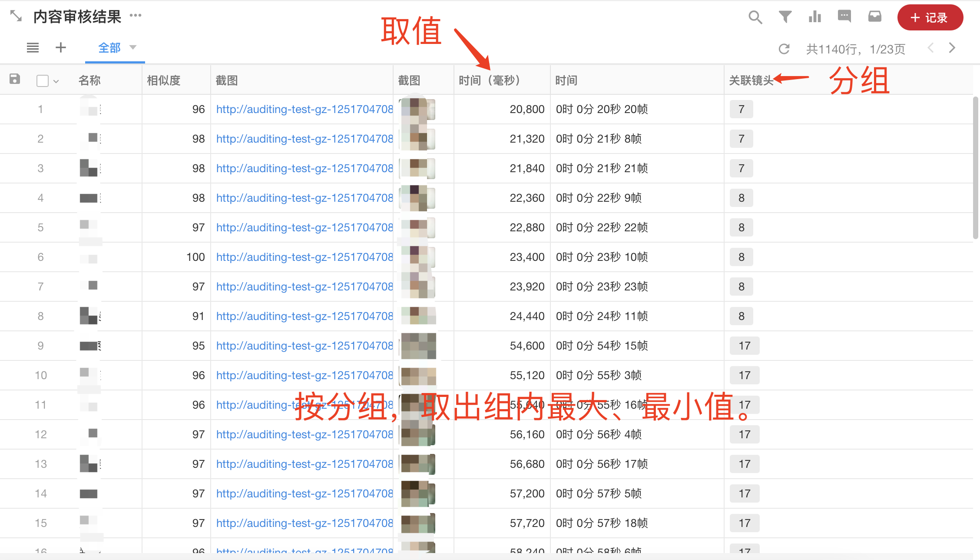
Task: Open the comments chat bubble icon
Action: click(x=844, y=17)
